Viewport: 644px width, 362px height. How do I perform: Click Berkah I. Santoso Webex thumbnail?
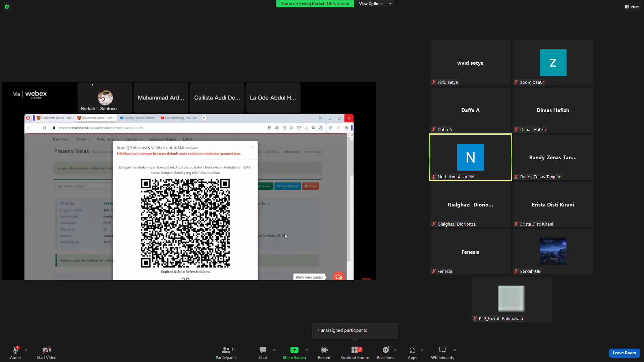coord(105,98)
